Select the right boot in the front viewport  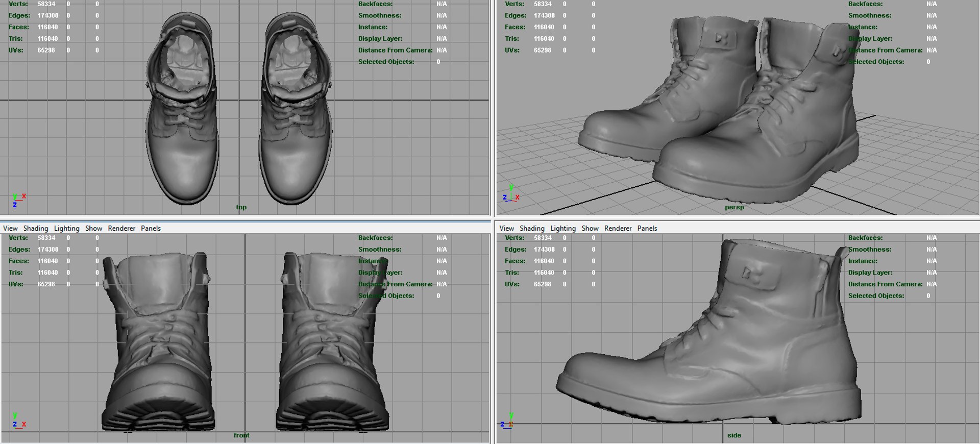point(332,342)
